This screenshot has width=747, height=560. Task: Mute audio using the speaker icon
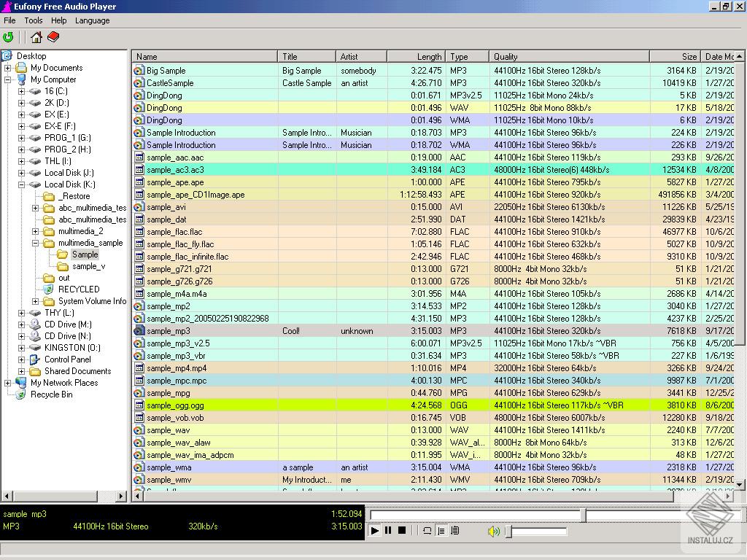tap(493, 531)
